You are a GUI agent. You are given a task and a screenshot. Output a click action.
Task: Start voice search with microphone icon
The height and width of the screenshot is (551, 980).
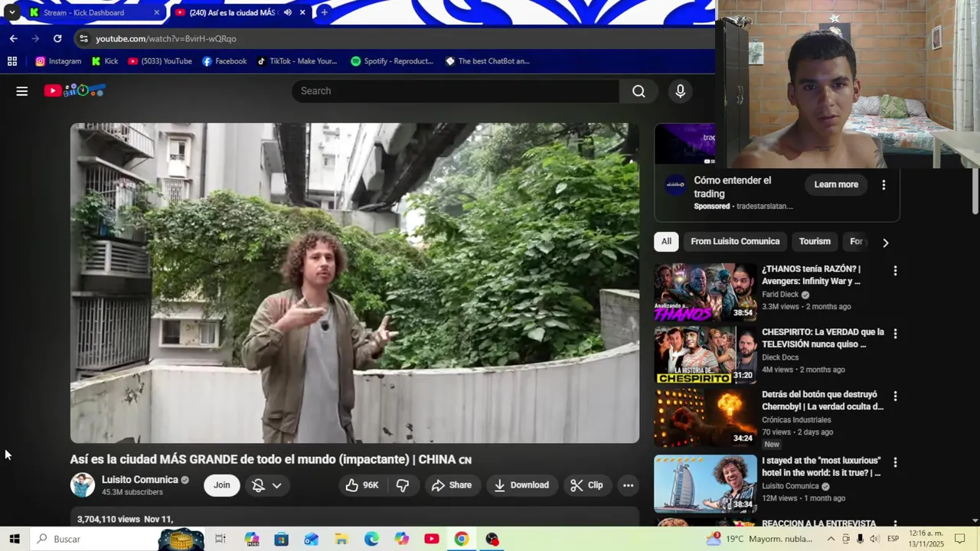pyautogui.click(x=680, y=91)
